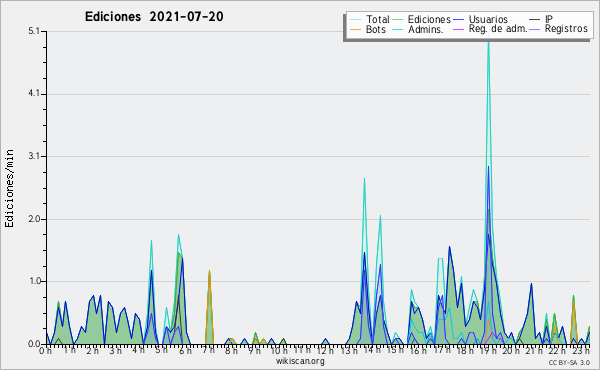Image resolution: width=600 pixels, height=370 pixels.
Task: Click the dark line swatch beside IP
Action: tap(535, 19)
